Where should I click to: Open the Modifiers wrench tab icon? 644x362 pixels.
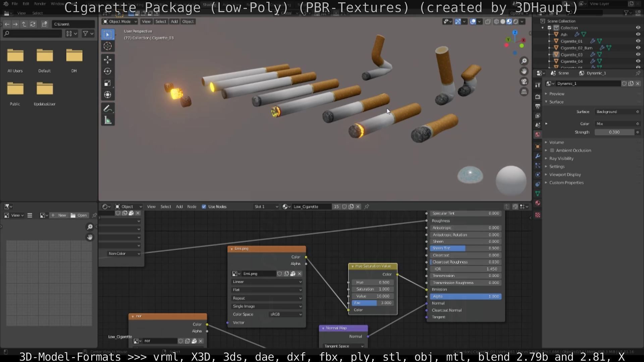point(538,156)
